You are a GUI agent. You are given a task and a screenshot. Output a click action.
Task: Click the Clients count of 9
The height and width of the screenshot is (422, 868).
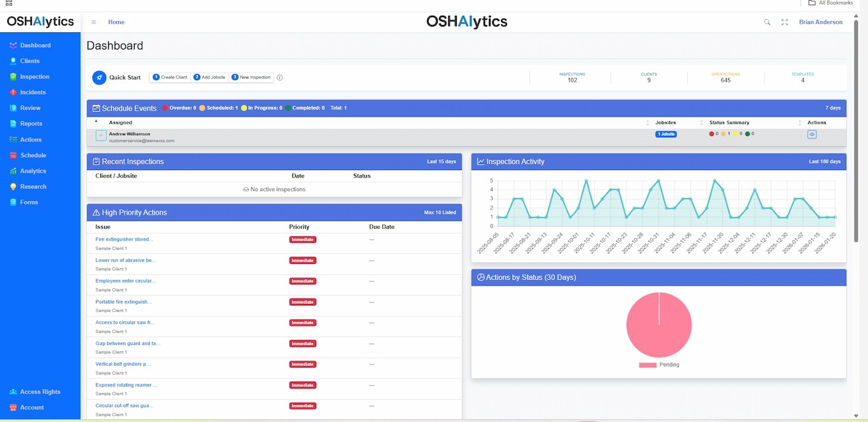[649, 80]
